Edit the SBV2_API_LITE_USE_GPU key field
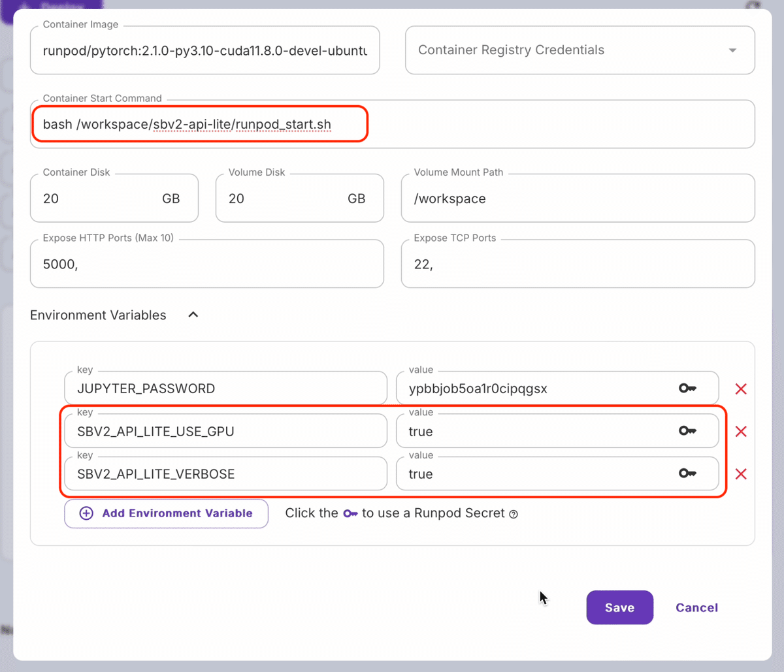Screen dimensions: 784x672 226,431
